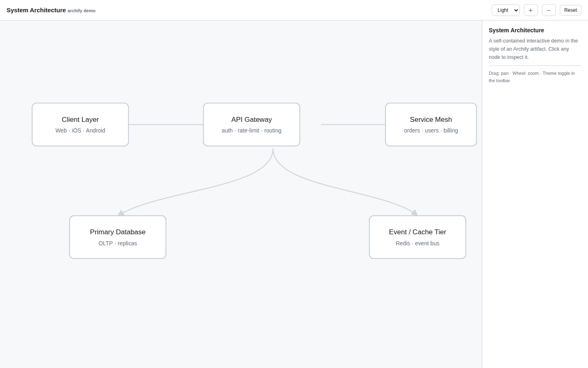Click the Drag pan Wheel zoom hint text
Screen dimensions: 588x368
coord(532,77)
